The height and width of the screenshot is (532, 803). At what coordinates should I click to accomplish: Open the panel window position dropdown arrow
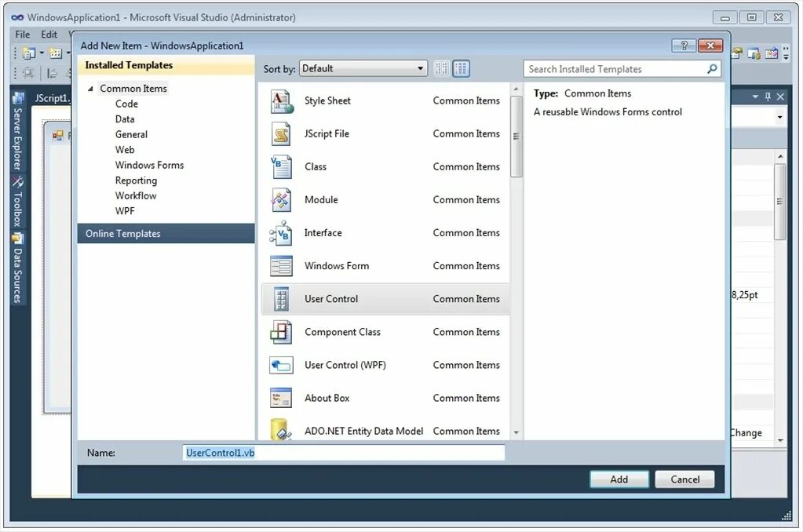pos(755,97)
